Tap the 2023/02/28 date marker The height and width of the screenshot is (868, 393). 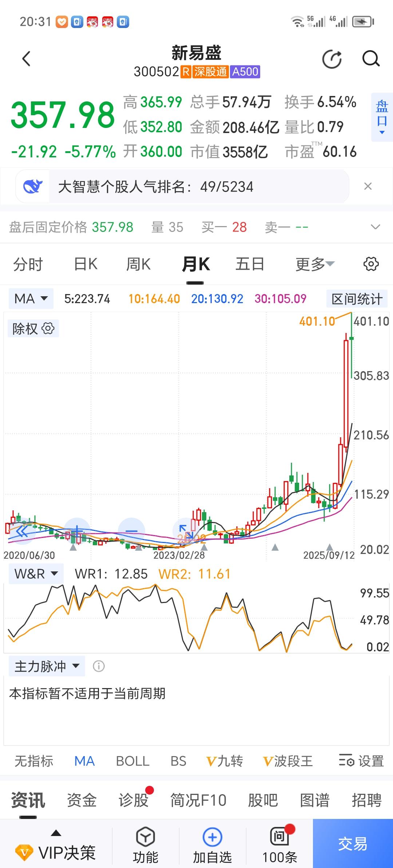179,555
